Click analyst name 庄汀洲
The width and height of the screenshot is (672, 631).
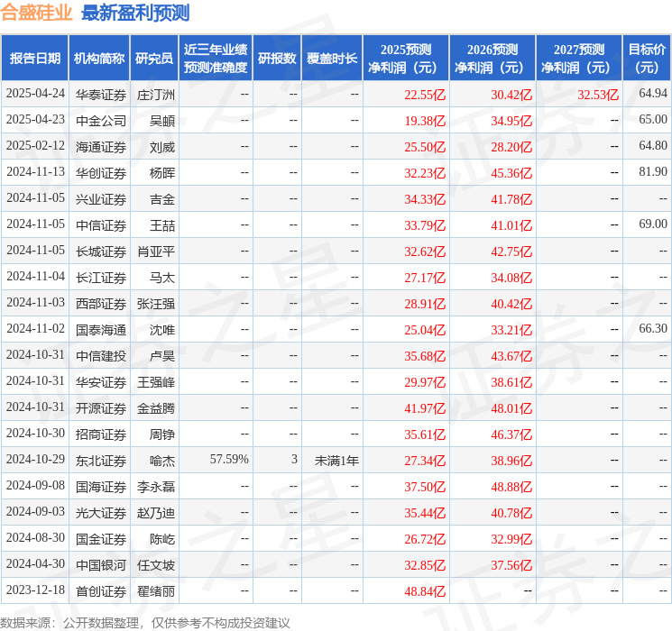coord(156,95)
